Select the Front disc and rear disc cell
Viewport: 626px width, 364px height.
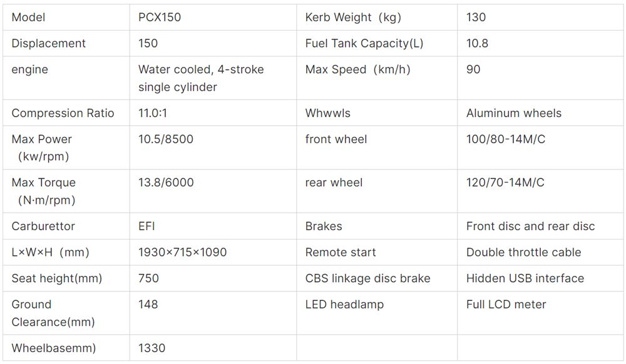tap(540, 226)
